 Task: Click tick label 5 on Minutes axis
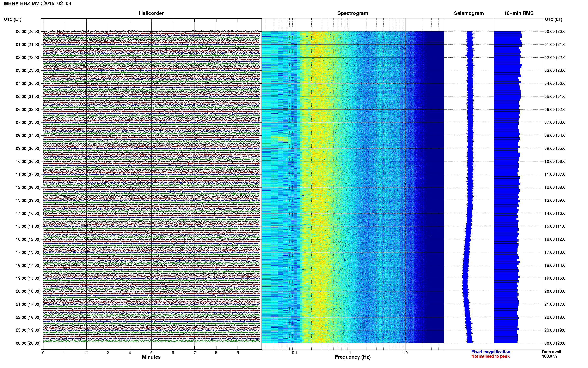151,353
